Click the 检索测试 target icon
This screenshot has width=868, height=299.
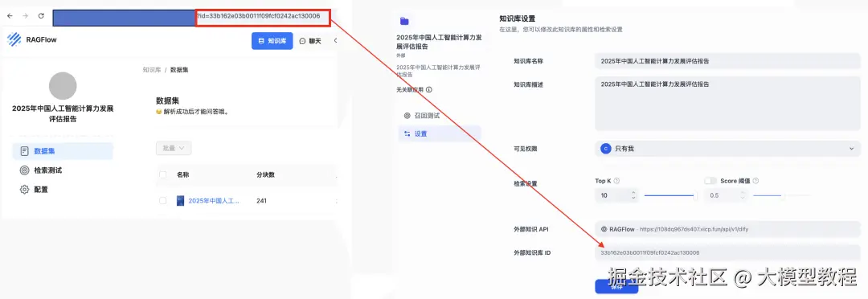24,170
